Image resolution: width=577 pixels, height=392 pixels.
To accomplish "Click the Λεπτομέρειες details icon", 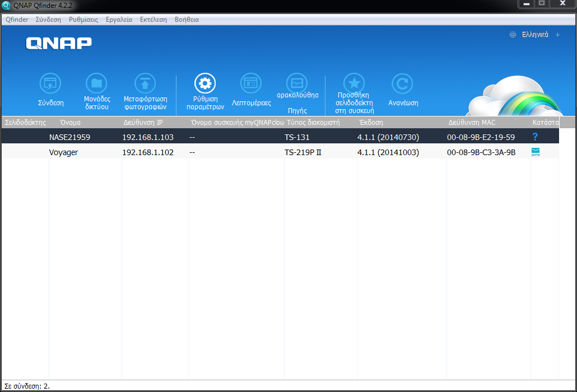I will coord(251,84).
